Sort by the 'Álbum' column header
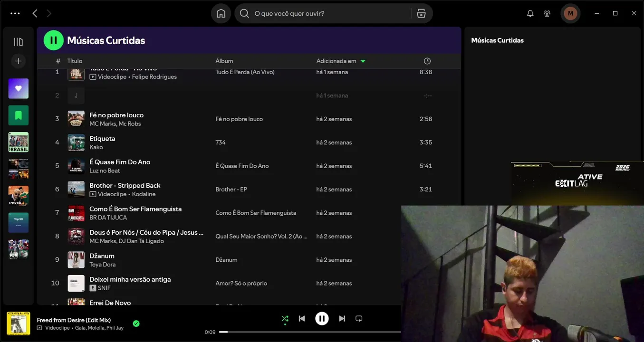644x342 pixels. (x=224, y=61)
